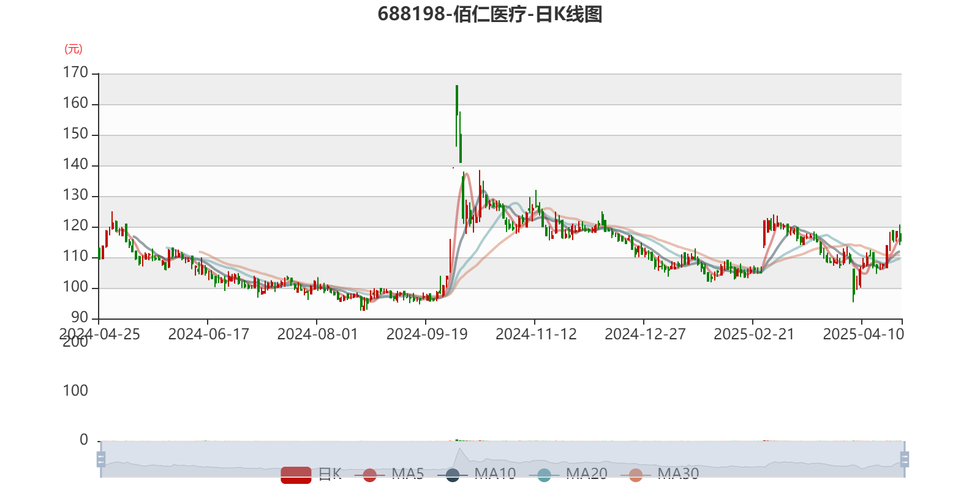Click the 2024-04-25 date axis label
The width and height of the screenshot is (980, 490).
click(x=99, y=334)
